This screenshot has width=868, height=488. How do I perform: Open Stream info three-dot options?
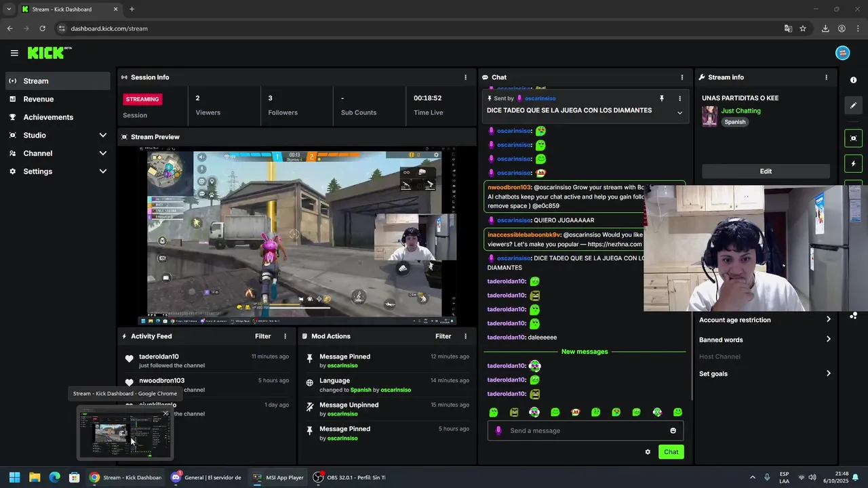tap(826, 77)
